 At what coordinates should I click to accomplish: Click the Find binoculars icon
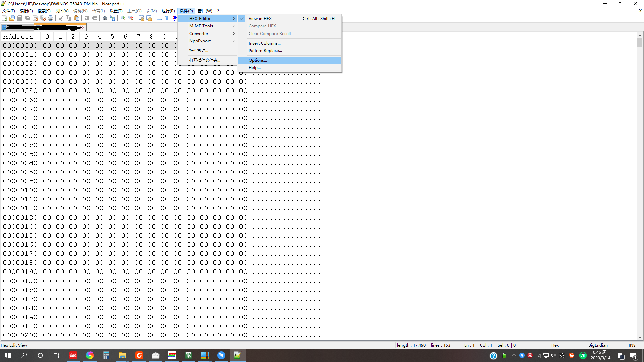[x=105, y=18]
